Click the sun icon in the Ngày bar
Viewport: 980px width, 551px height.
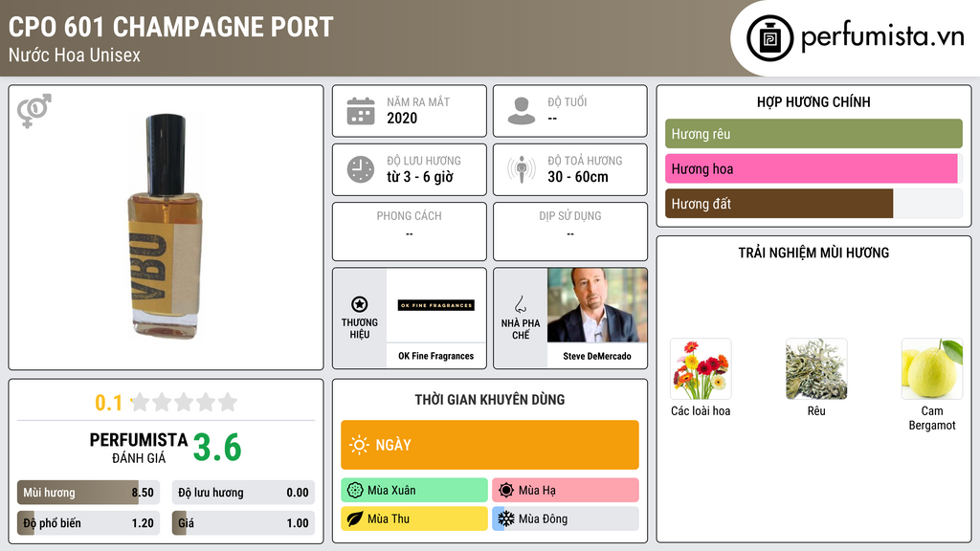coord(359,445)
